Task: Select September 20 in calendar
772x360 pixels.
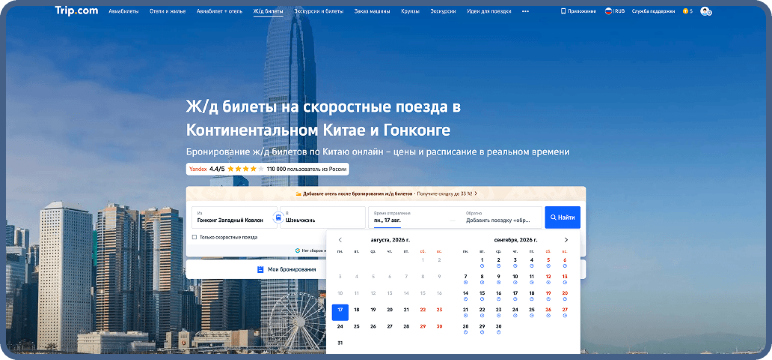Action: [565, 295]
